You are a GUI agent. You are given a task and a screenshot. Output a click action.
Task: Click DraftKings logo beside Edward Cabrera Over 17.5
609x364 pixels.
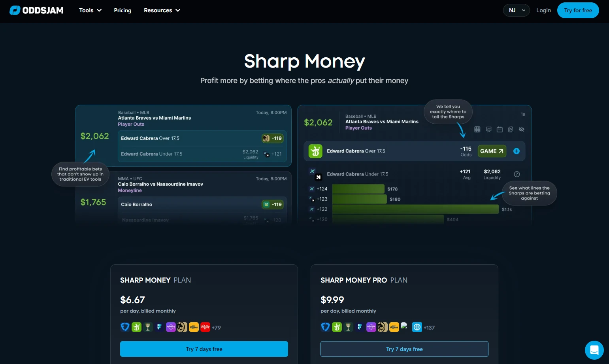point(315,151)
